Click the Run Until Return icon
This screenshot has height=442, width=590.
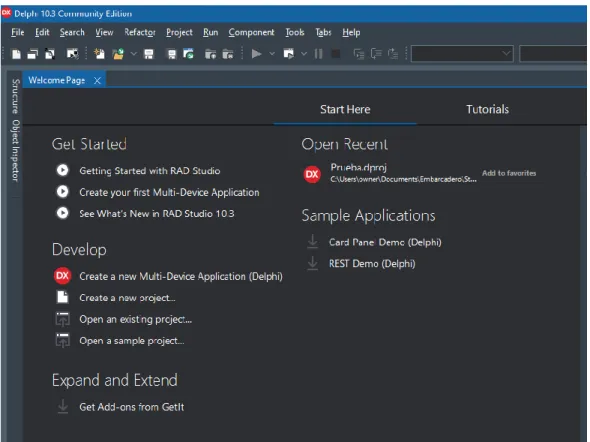tap(393, 54)
